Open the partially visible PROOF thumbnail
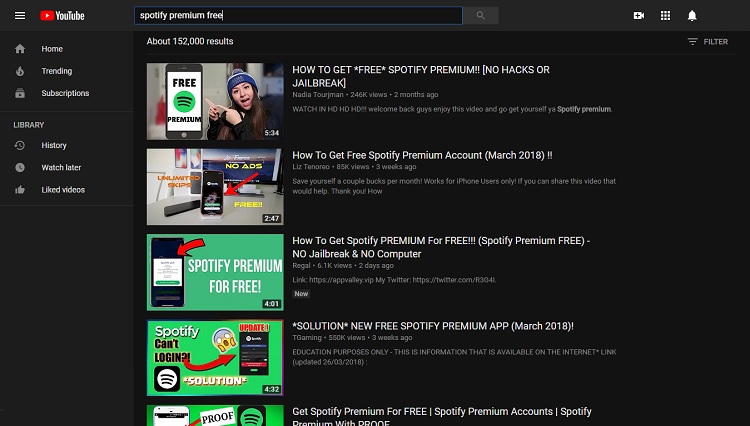 215,415
